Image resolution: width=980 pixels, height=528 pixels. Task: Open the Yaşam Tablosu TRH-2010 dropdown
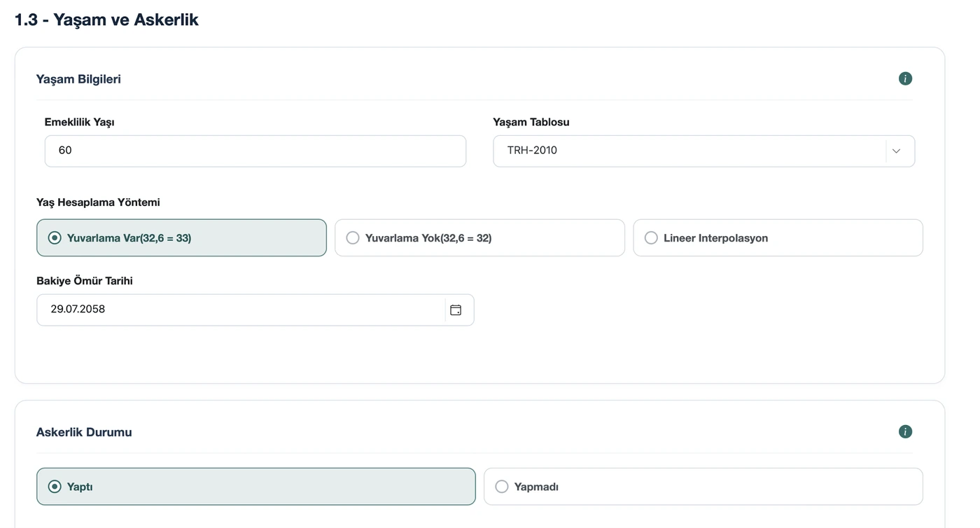(703, 151)
